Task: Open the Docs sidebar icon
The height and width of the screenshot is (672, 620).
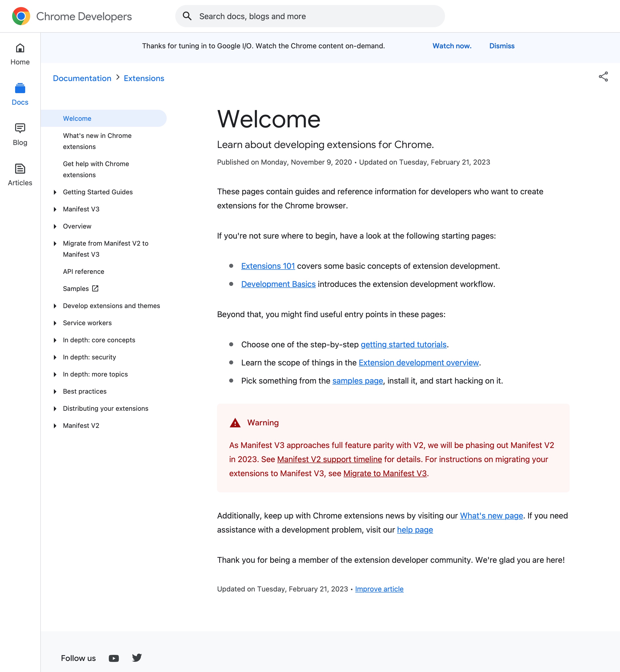Action: (x=20, y=89)
